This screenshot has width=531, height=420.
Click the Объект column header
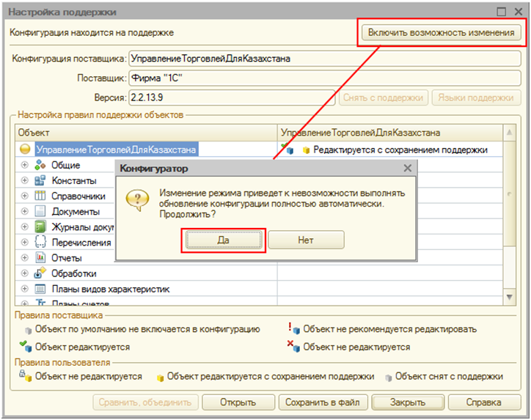[146, 133]
